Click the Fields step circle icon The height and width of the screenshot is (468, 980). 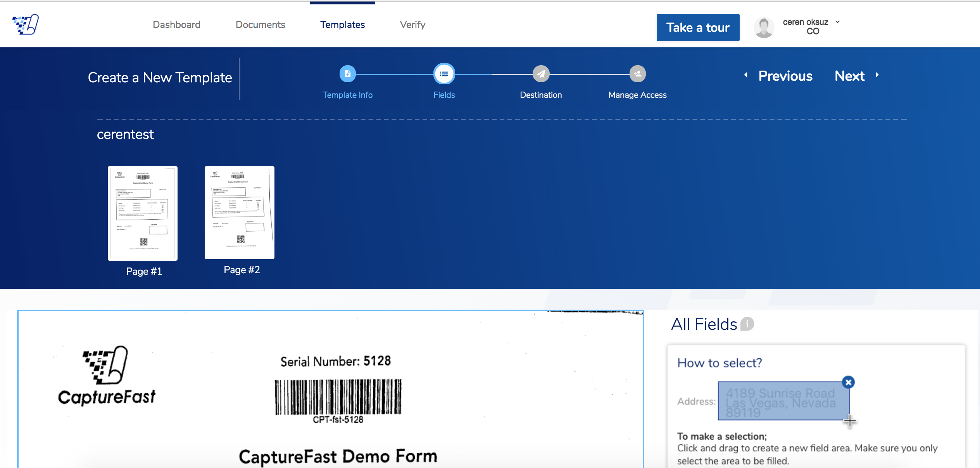444,74
